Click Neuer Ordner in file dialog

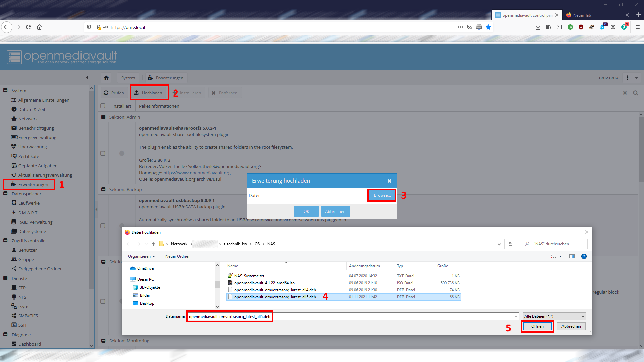point(177,256)
